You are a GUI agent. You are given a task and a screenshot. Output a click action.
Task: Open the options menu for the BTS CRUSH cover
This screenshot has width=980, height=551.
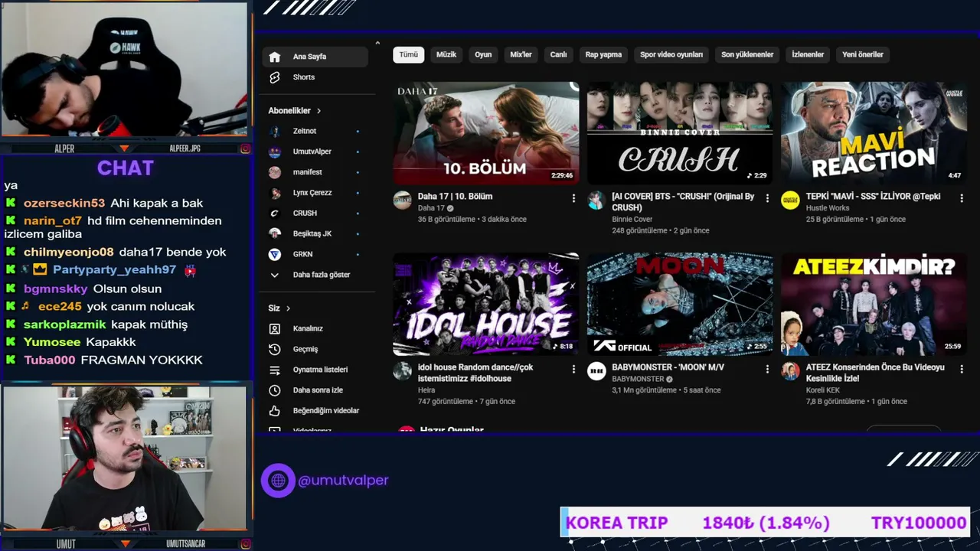[767, 198]
